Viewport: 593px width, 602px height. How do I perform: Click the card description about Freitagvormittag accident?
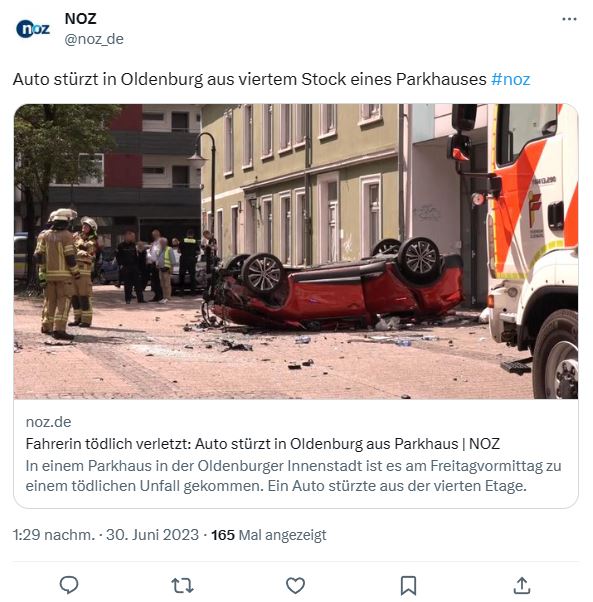pos(294,476)
